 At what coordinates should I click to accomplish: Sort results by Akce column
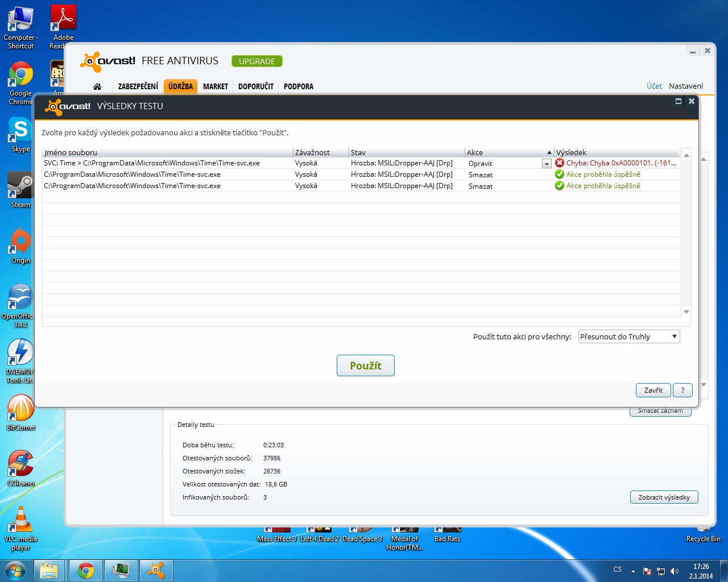tap(509, 152)
